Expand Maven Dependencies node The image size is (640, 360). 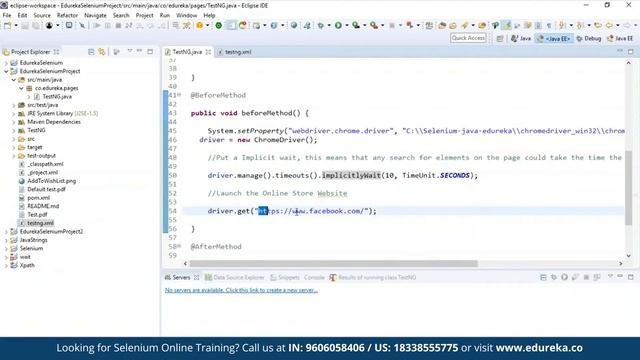13,122
